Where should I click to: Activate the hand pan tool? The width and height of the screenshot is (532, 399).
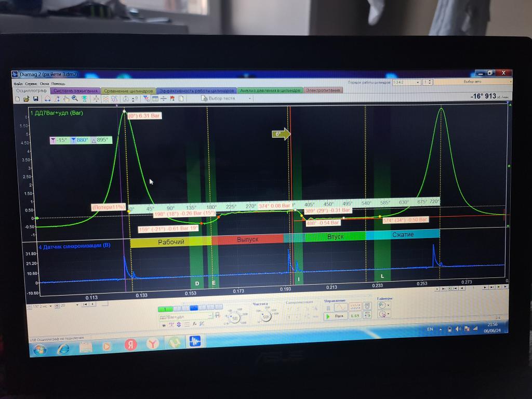tap(66, 99)
